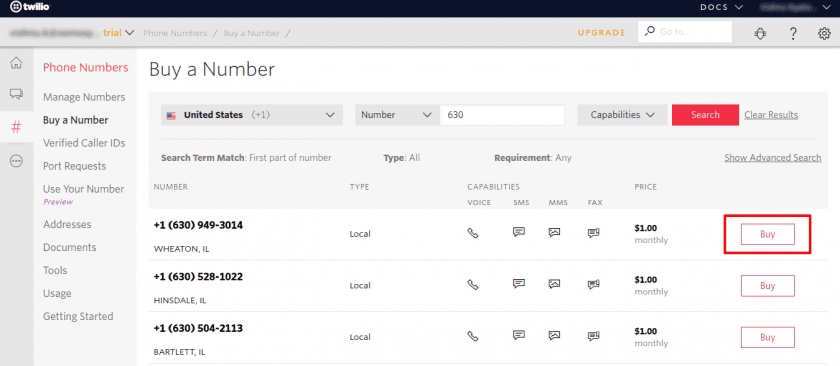Open the home dashboard icon in sidebar
Screen dimensions: 840x366
(x=17, y=63)
